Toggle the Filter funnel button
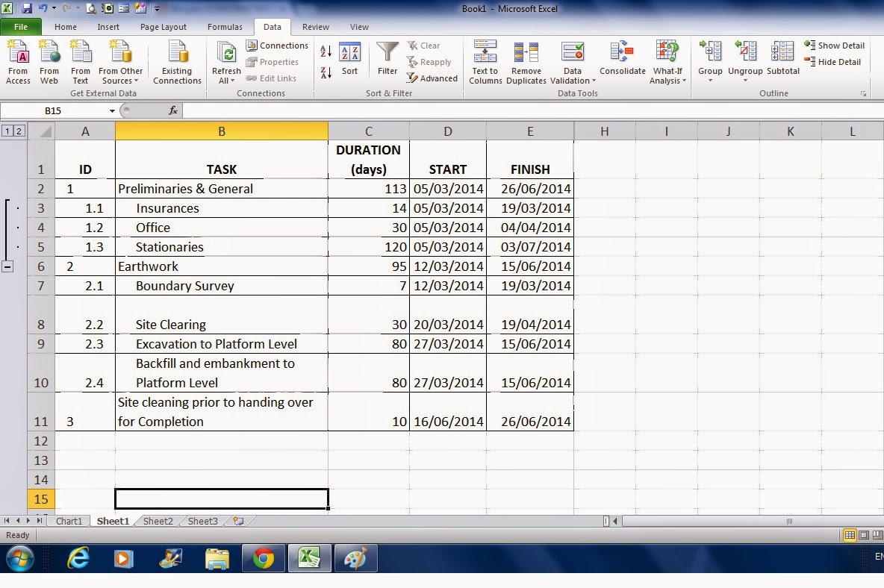The height and width of the screenshot is (588, 884). pyautogui.click(x=387, y=59)
